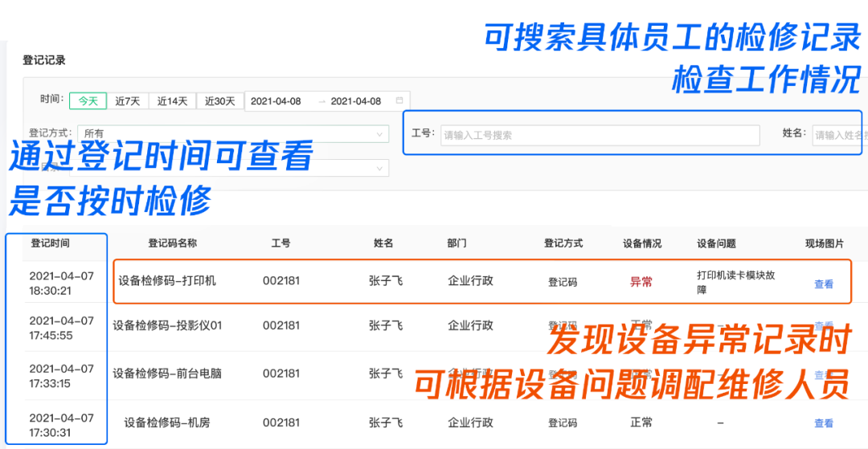Click the 设备情况 column header
Image resolution: width=868 pixels, height=449 pixels.
(x=642, y=243)
